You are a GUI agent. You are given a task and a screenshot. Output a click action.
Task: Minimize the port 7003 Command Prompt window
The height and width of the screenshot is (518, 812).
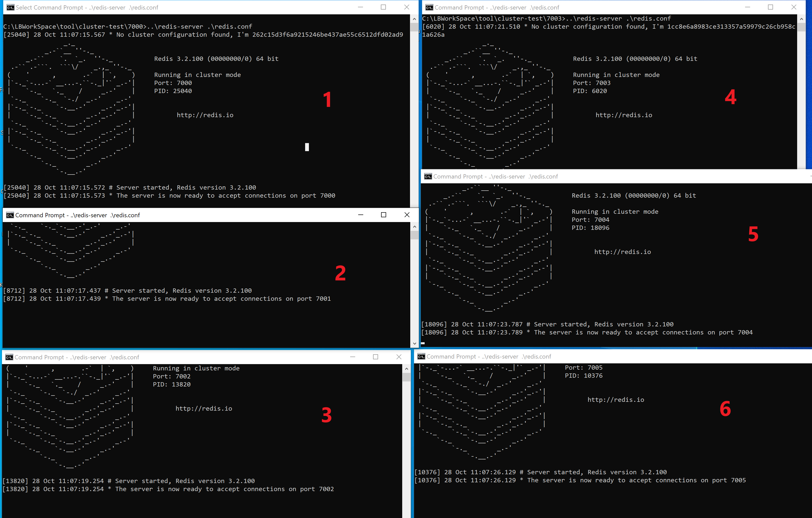click(x=747, y=7)
